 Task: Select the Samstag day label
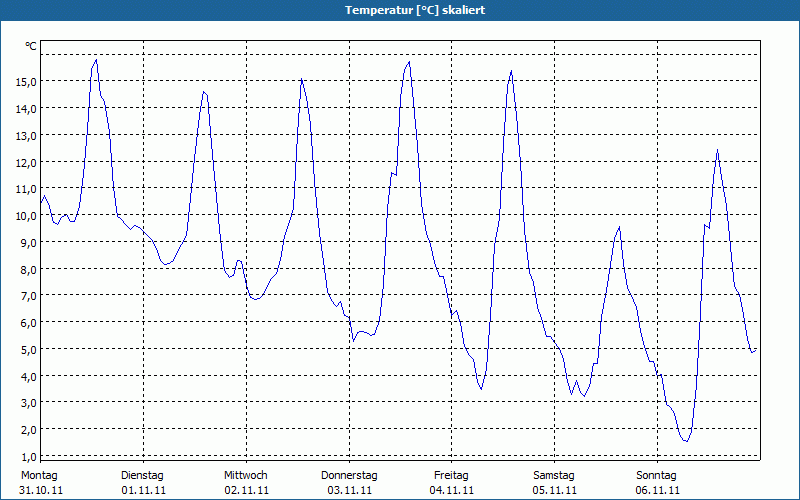coord(554,476)
